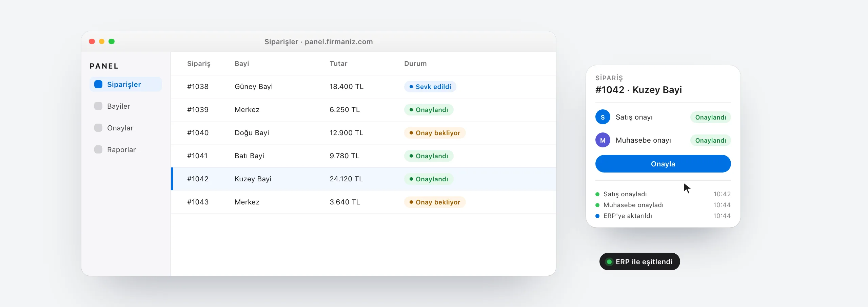868x307 pixels.
Task: Click the yellow minimize window button
Action: click(x=102, y=41)
